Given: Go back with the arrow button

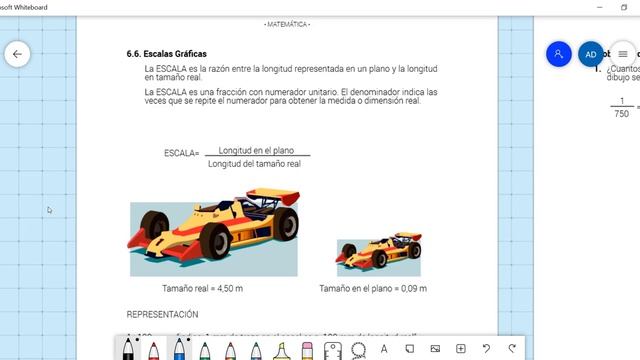Looking at the screenshot, I should 17,54.
